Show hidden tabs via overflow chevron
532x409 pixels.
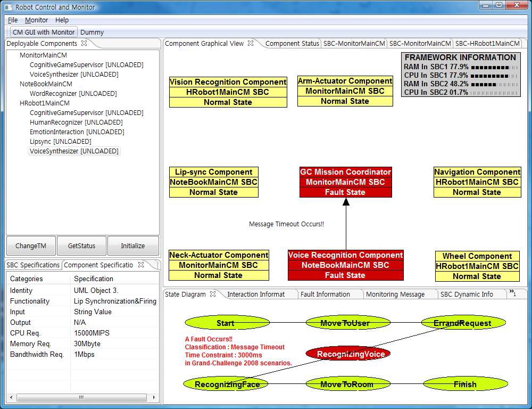(x=512, y=293)
